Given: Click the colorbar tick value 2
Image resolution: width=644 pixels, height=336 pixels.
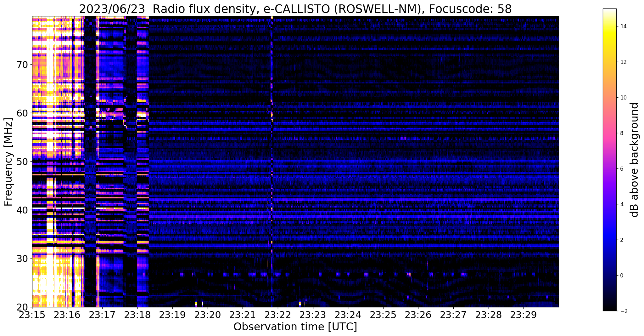Looking at the screenshot, I should tap(622, 240).
